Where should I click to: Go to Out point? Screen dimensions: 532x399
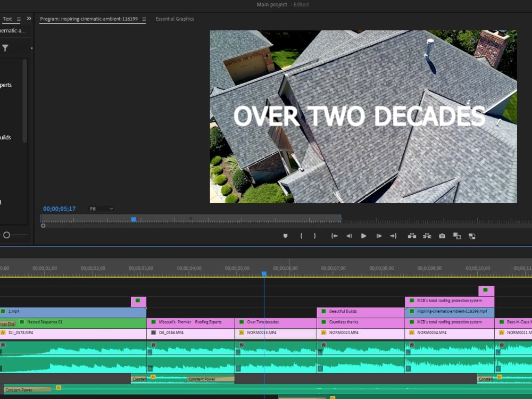(x=394, y=236)
